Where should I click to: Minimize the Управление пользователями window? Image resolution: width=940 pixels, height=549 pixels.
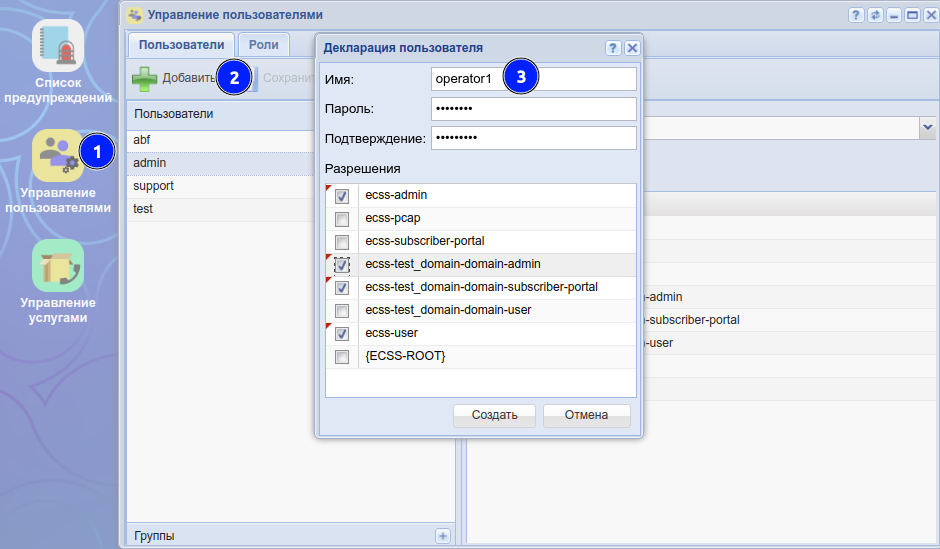[x=894, y=15]
